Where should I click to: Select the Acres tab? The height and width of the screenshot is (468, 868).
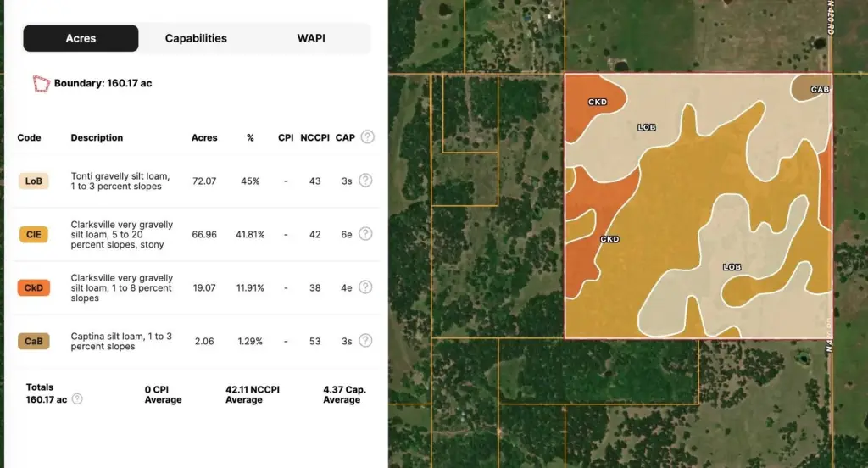click(x=81, y=38)
